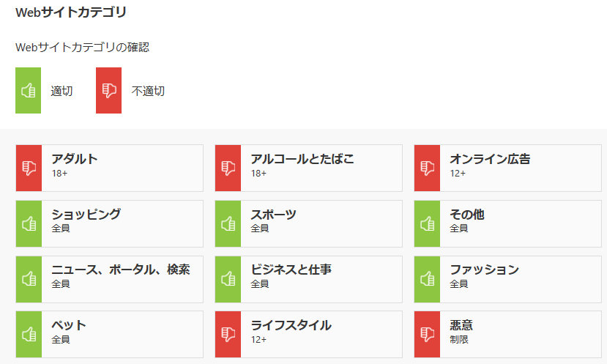607x364 pixels.
Task: Click the thumbs-down icon for オンライン広告
Action: [427, 168]
